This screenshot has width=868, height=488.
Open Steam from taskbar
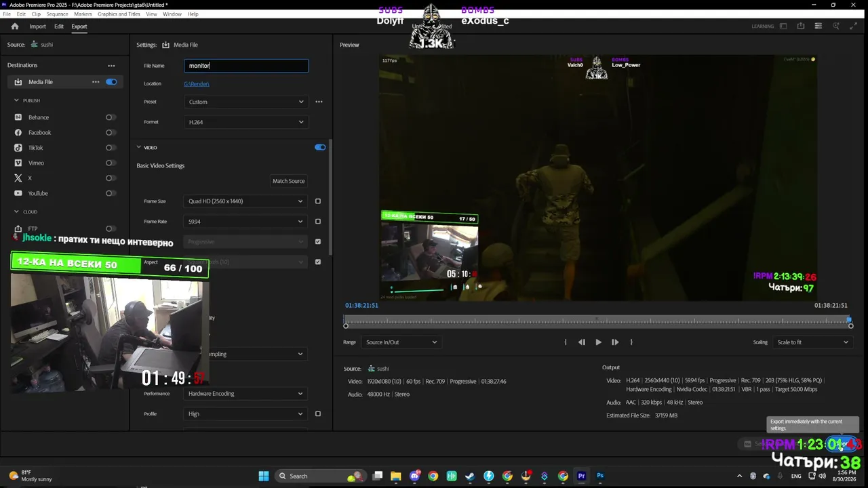pos(470,476)
